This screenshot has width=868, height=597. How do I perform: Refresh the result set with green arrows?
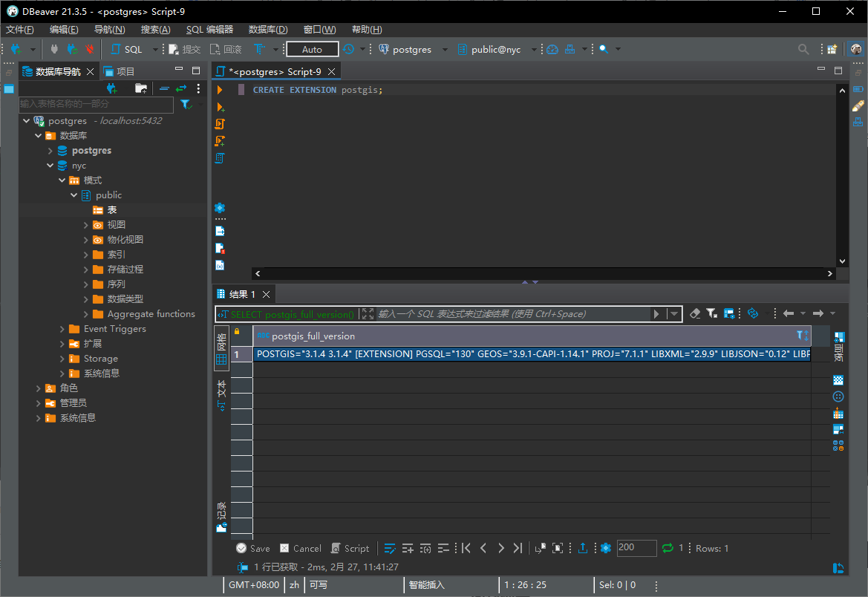pyautogui.click(x=668, y=548)
